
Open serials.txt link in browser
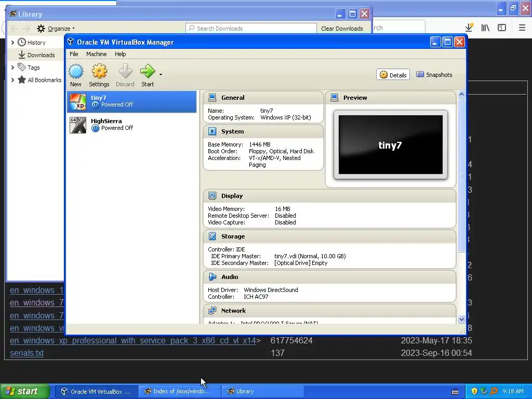(x=27, y=353)
